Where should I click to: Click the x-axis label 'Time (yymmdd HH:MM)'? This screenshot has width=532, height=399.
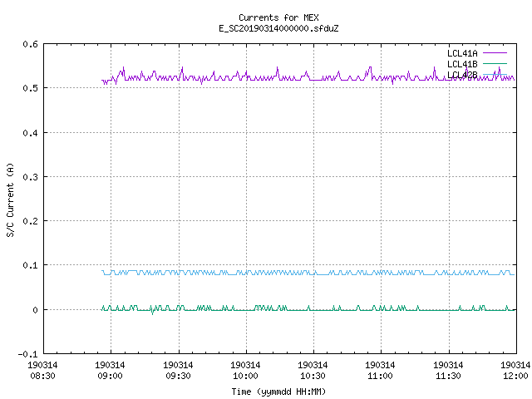pos(278,392)
